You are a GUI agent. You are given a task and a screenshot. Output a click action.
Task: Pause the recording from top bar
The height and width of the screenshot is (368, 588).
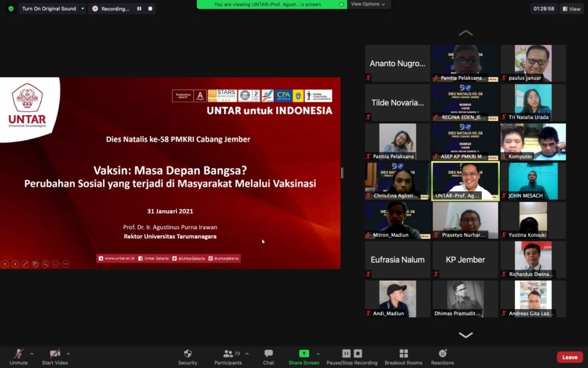pyautogui.click(x=139, y=9)
